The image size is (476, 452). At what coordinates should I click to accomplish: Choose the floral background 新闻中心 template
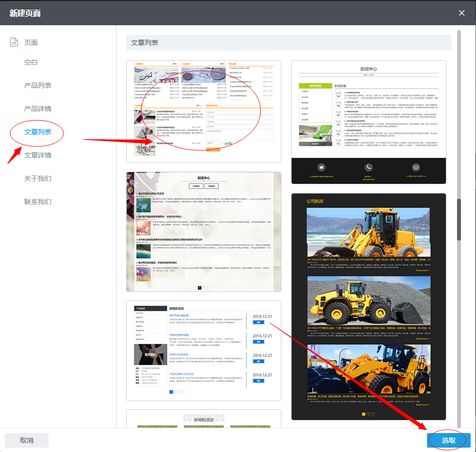[204, 231]
